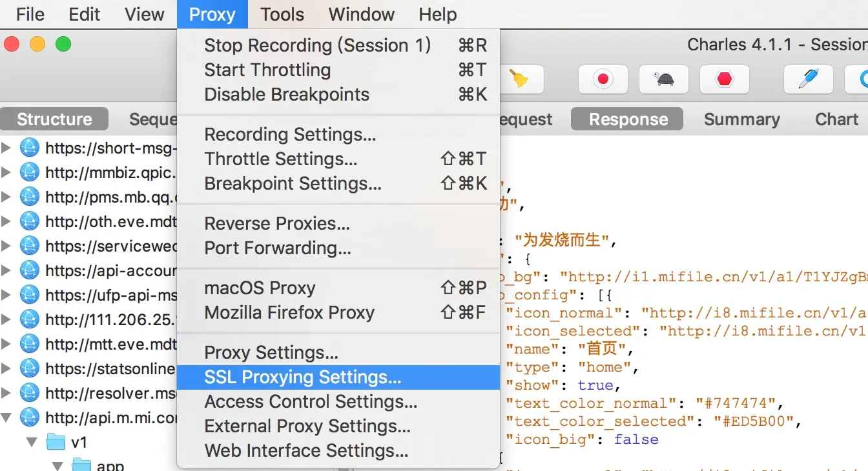This screenshot has width=868, height=471.
Task: Switch to the Chart tab
Action: [836, 119]
